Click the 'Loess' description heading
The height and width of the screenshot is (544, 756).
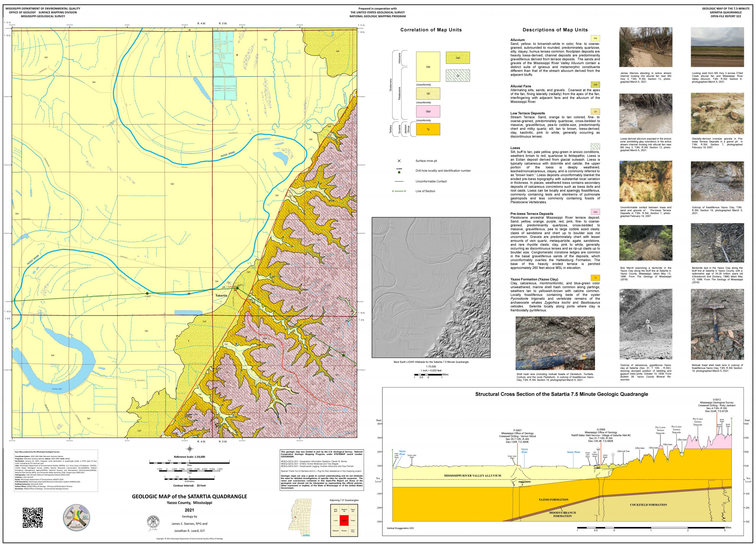click(x=515, y=148)
